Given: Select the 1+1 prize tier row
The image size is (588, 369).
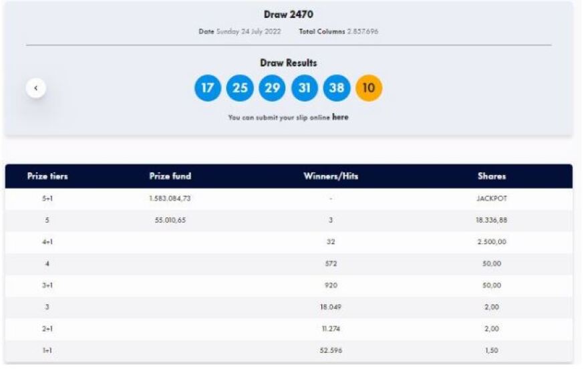Looking at the screenshot, I should 47,350.
